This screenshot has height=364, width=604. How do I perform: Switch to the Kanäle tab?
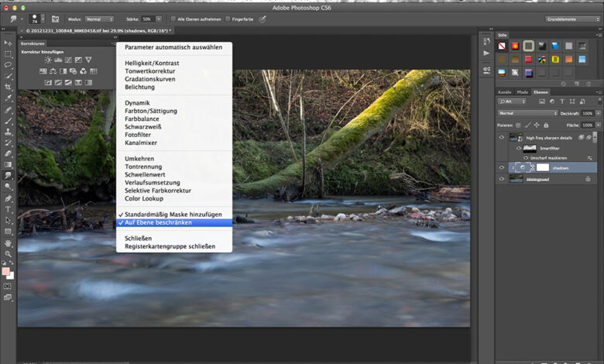[x=505, y=92]
